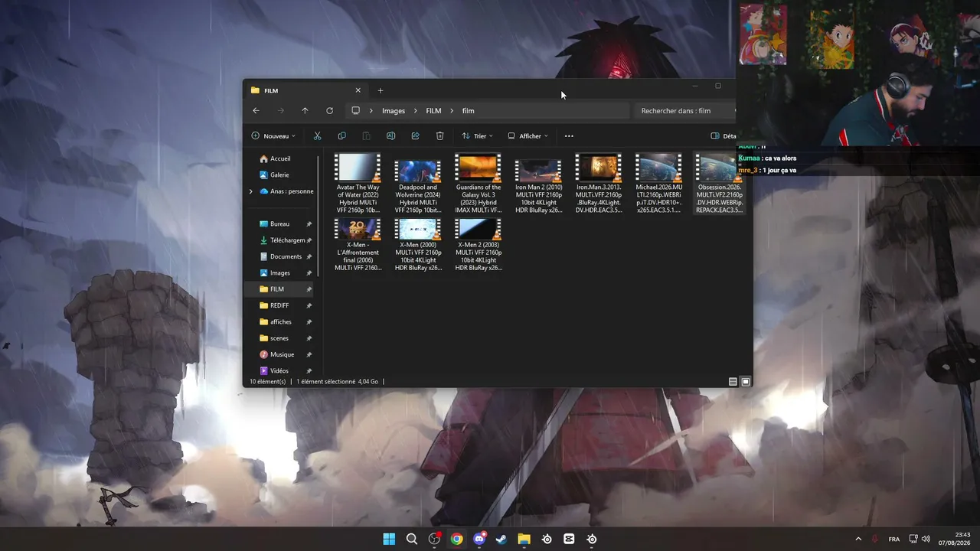Close the FILM tab

coord(358,90)
